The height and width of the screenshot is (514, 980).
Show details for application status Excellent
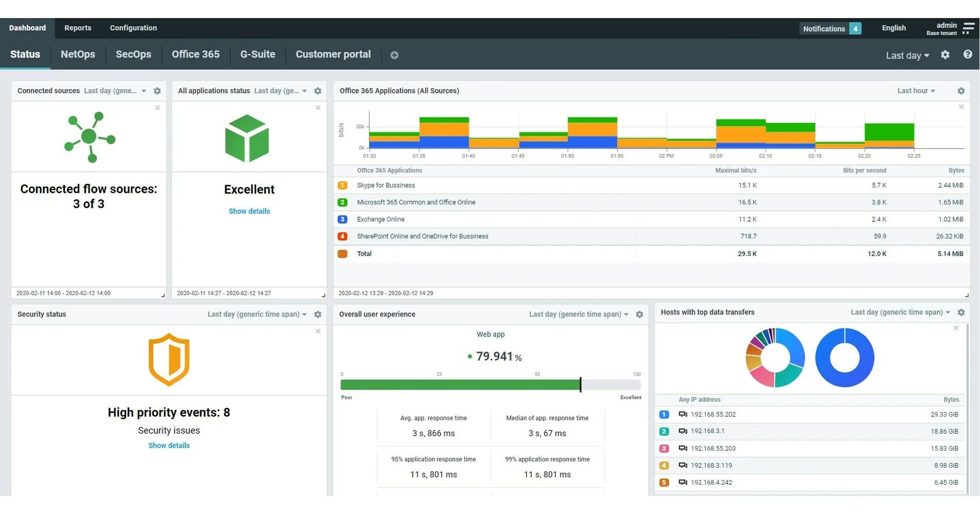249,211
